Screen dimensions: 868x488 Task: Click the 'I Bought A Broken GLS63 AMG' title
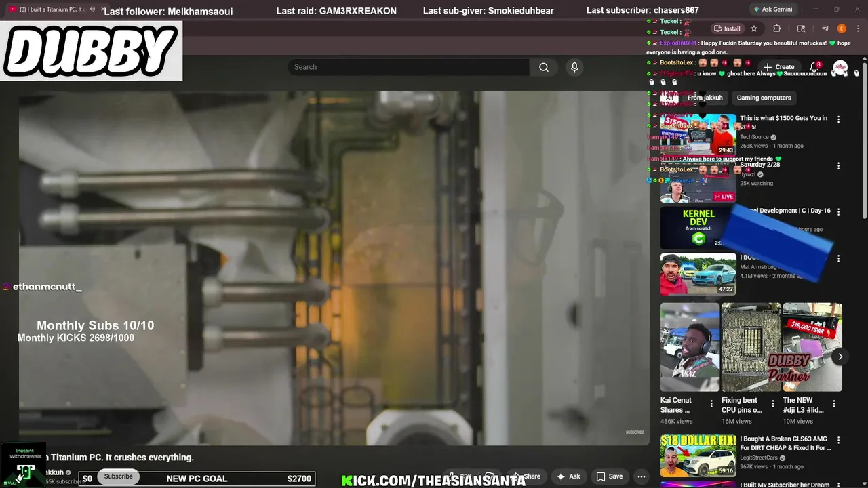(x=785, y=443)
